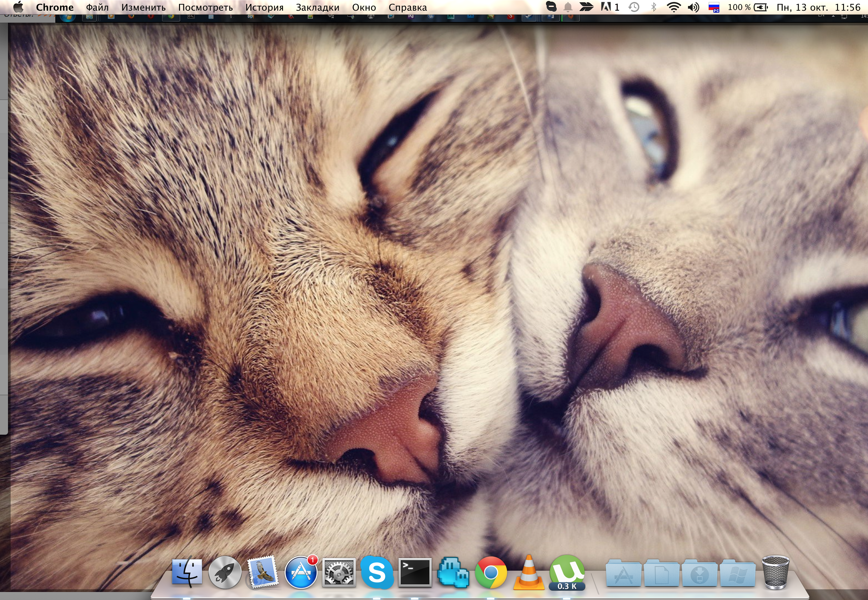
Task: Click the date and time clock
Action: (x=818, y=7)
